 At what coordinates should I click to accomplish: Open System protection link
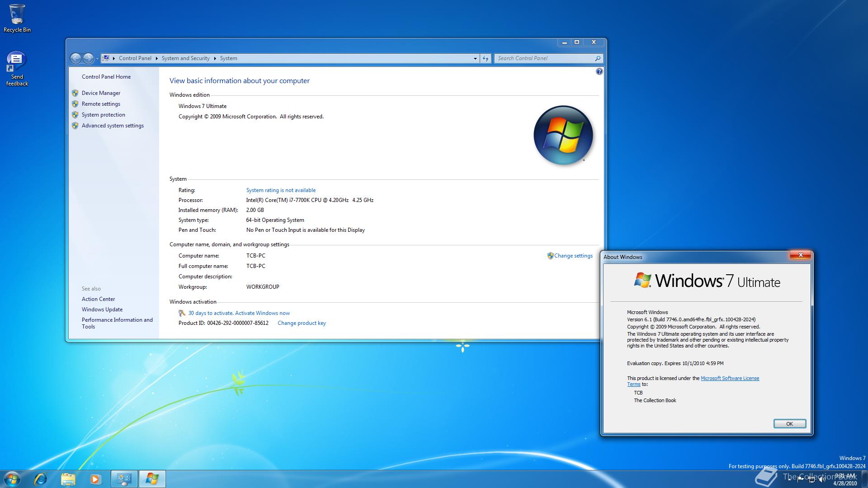(103, 115)
